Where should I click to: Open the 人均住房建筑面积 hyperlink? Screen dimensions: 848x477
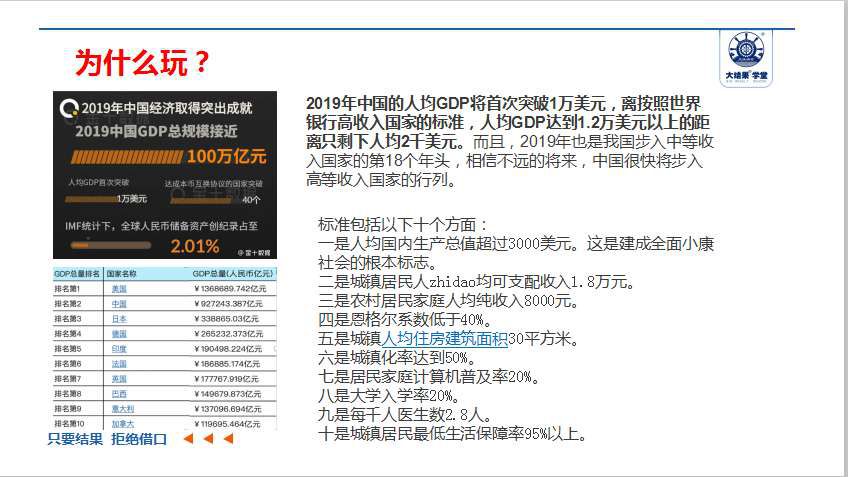[x=444, y=339]
